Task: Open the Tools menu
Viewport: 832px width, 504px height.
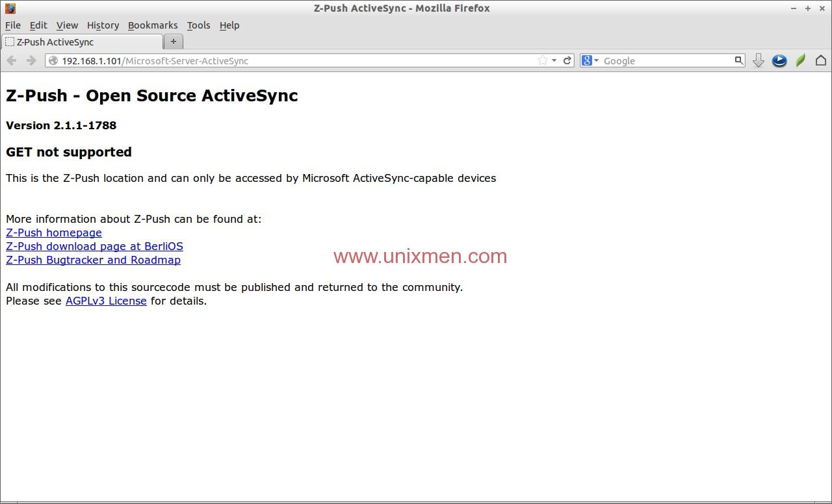Action: coord(198,25)
